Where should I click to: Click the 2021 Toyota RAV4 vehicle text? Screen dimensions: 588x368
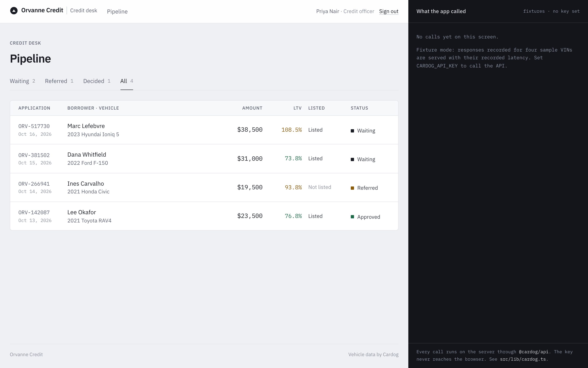(x=89, y=221)
